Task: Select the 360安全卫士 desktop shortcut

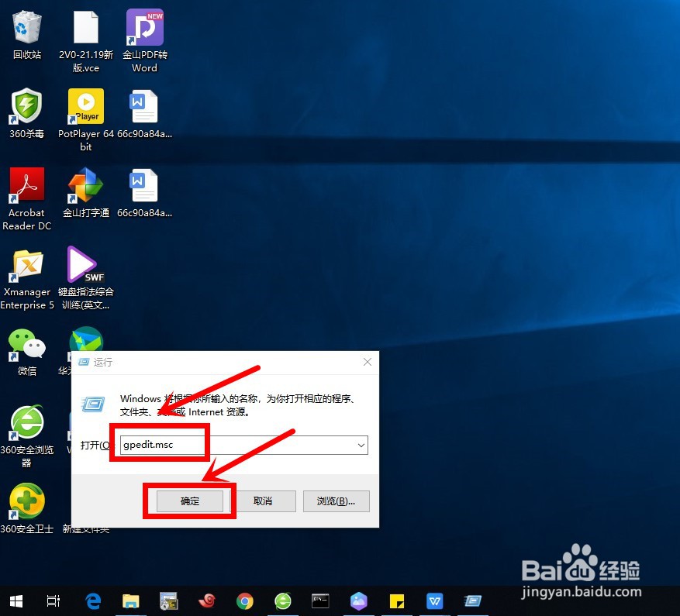Action: 27,509
